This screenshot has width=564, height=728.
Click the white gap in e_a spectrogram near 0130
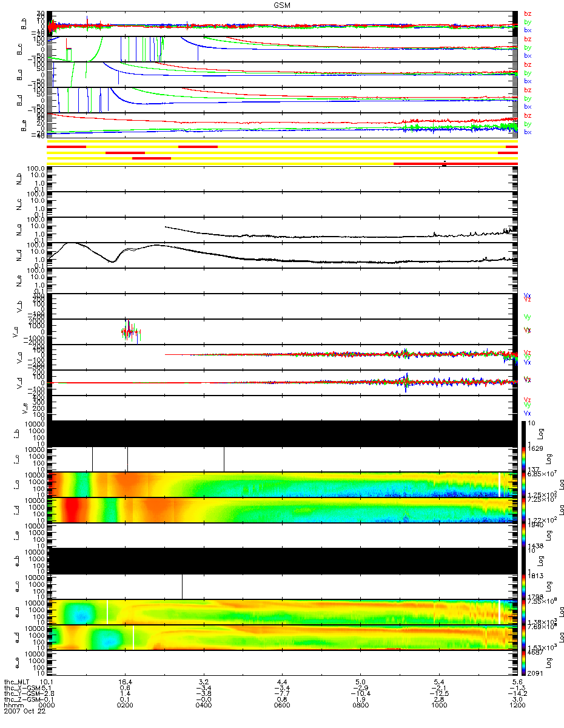107,612
